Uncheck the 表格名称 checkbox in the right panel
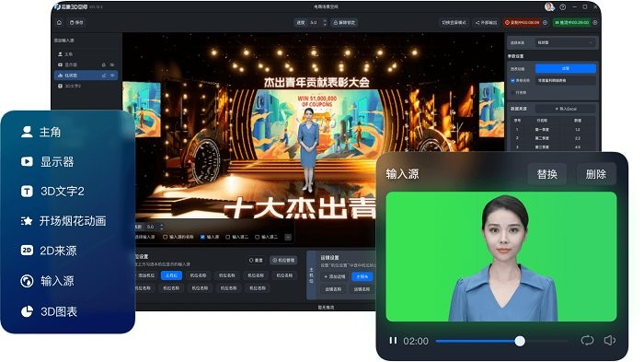The width and height of the screenshot is (644, 362). [512, 81]
